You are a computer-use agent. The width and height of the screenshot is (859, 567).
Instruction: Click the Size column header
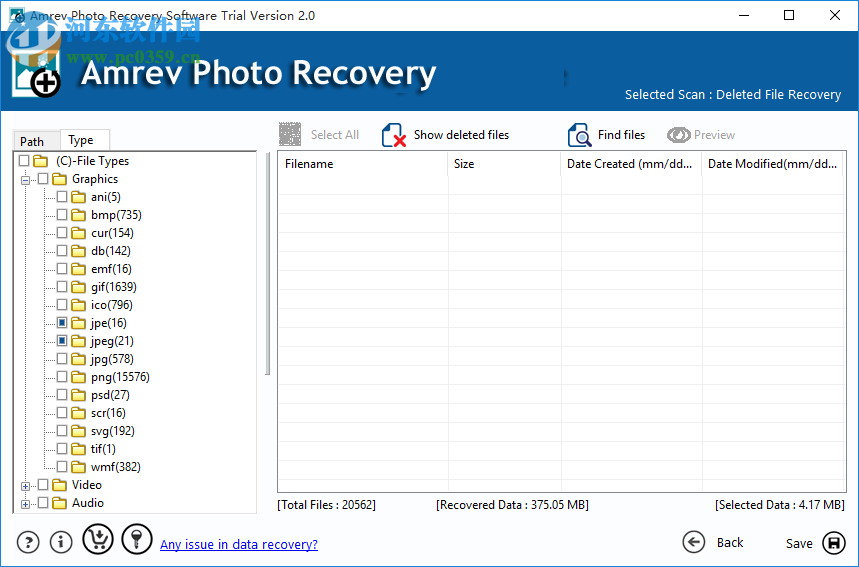point(504,164)
